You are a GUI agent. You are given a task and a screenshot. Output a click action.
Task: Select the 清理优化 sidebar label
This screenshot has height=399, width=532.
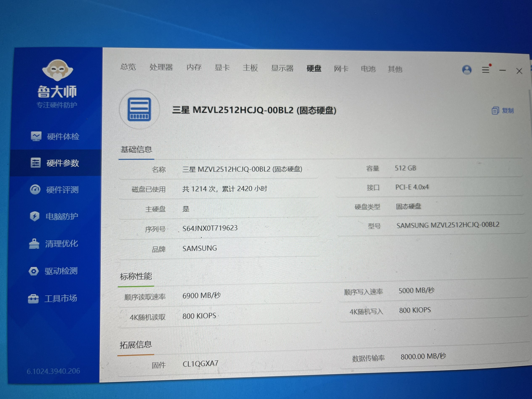click(x=61, y=244)
